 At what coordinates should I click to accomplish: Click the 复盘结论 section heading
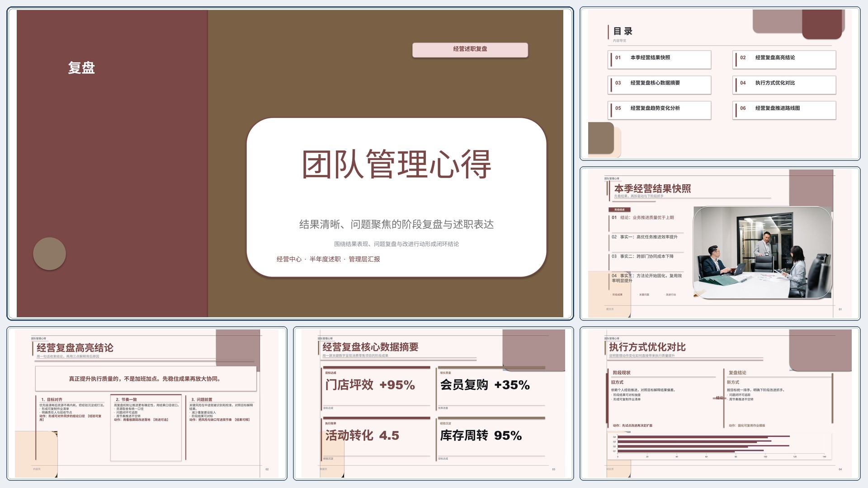tap(737, 373)
